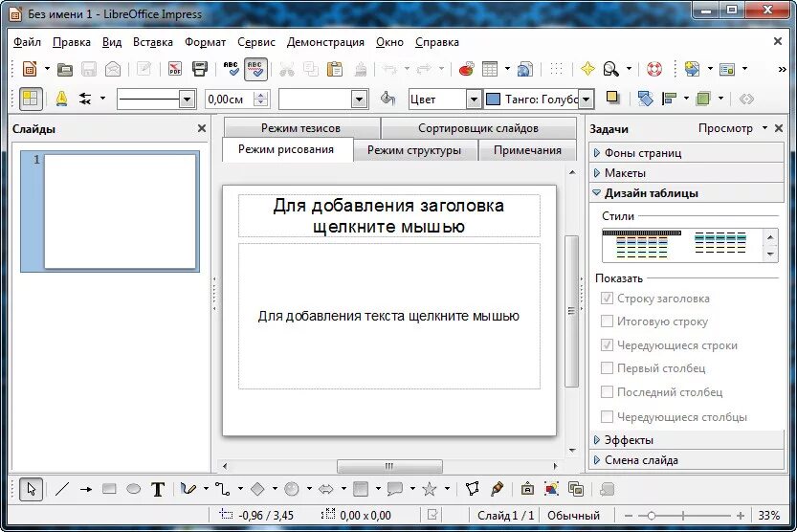The width and height of the screenshot is (797, 532).
Task: Select the Curve drawing tool
Action: tap(188, 489)
